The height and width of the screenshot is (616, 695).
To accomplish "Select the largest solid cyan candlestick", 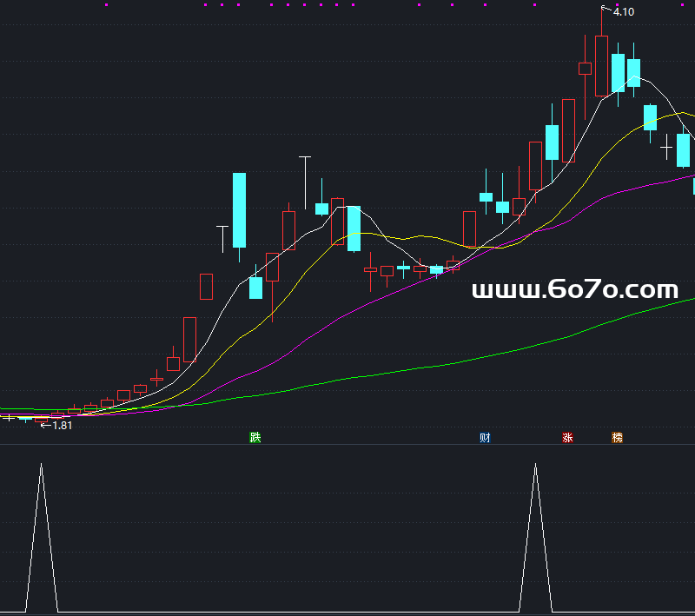I will (x=239, y=210).
